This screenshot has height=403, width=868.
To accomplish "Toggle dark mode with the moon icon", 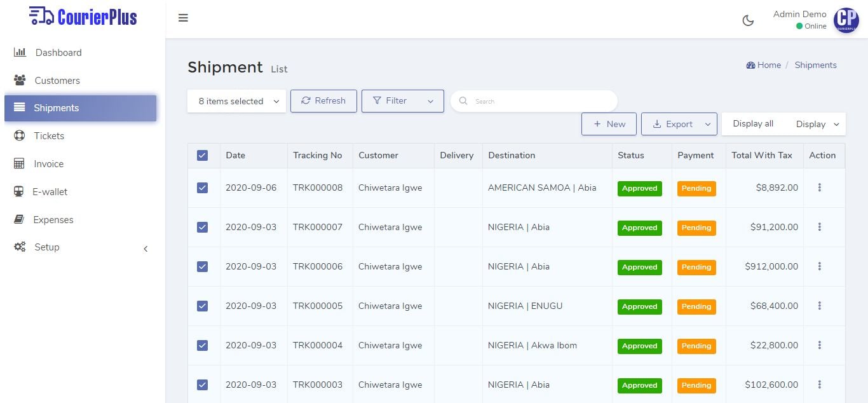I will (748, 20).
